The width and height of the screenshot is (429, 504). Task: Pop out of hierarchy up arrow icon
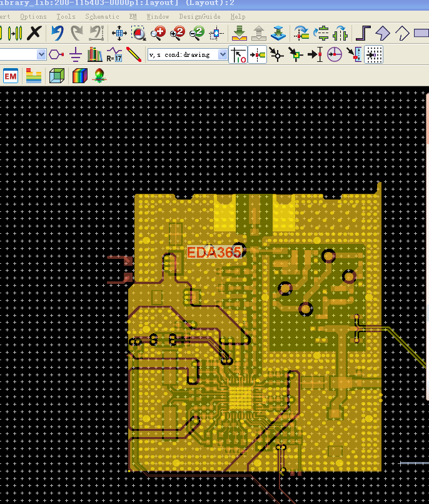259,33
